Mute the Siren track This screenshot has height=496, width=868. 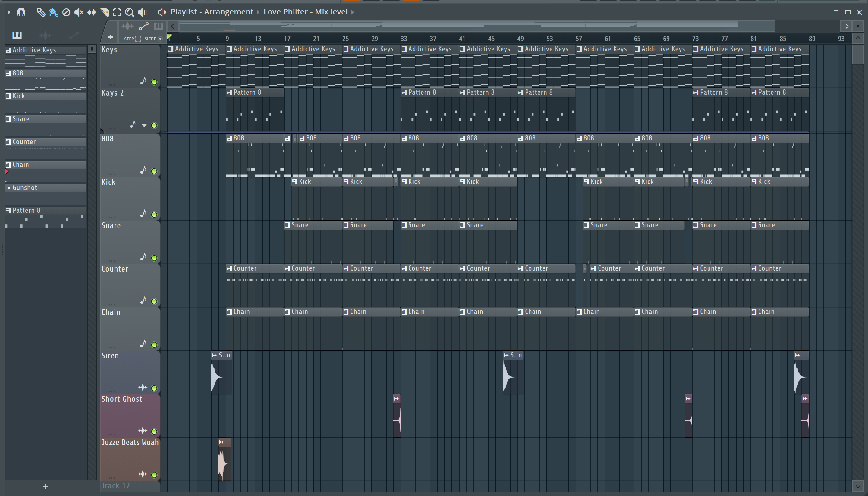[154, 388]
